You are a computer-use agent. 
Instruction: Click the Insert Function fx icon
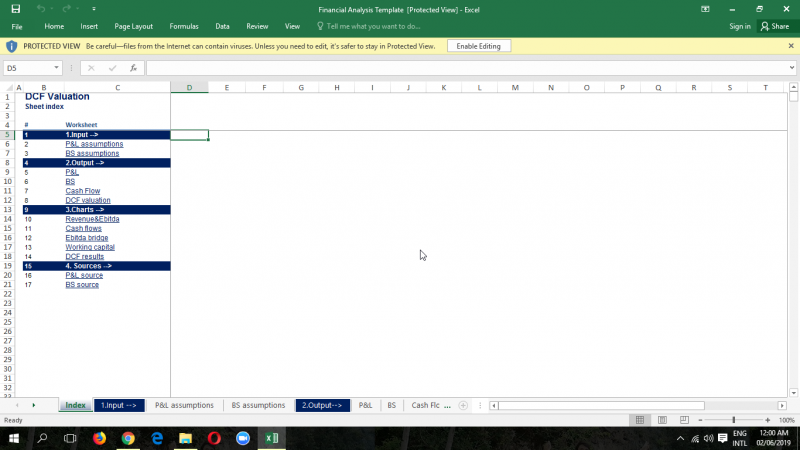(133, 68)
